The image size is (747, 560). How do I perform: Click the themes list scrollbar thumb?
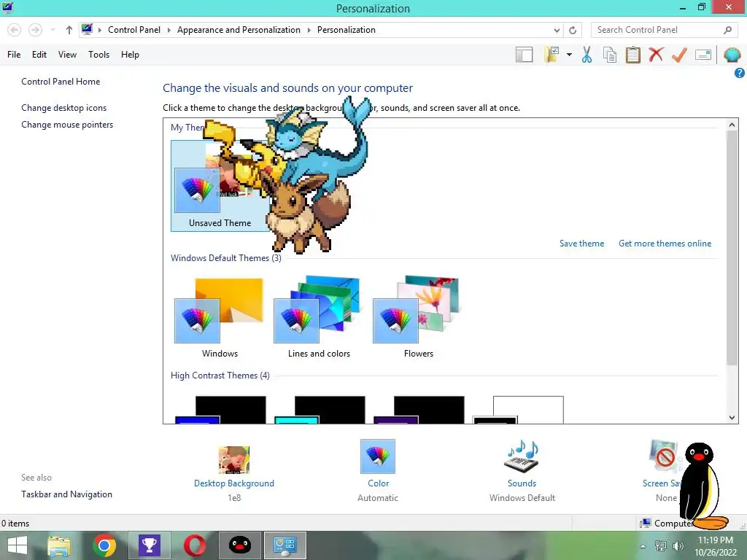point(732,248)
